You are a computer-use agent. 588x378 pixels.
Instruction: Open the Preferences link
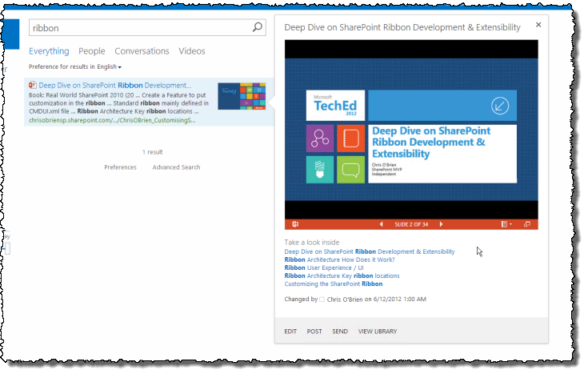(120, 167)
